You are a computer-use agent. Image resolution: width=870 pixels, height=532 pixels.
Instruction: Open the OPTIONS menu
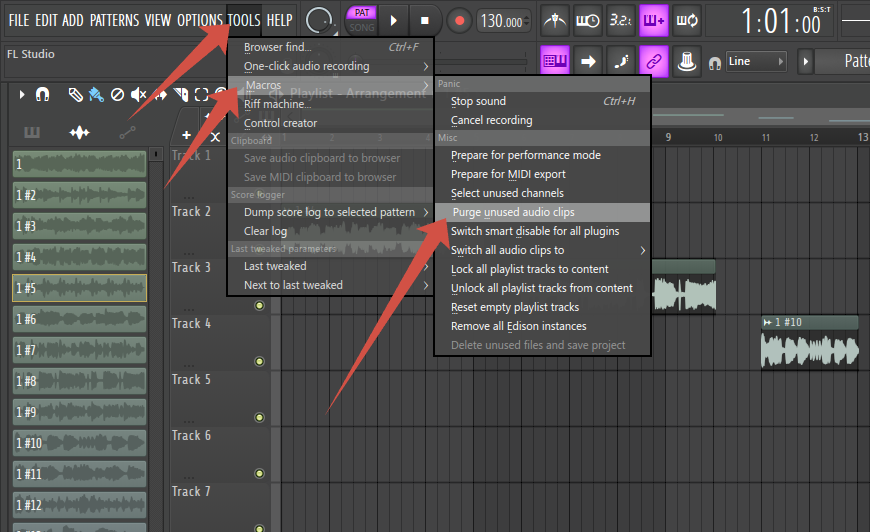coord(200,21)
